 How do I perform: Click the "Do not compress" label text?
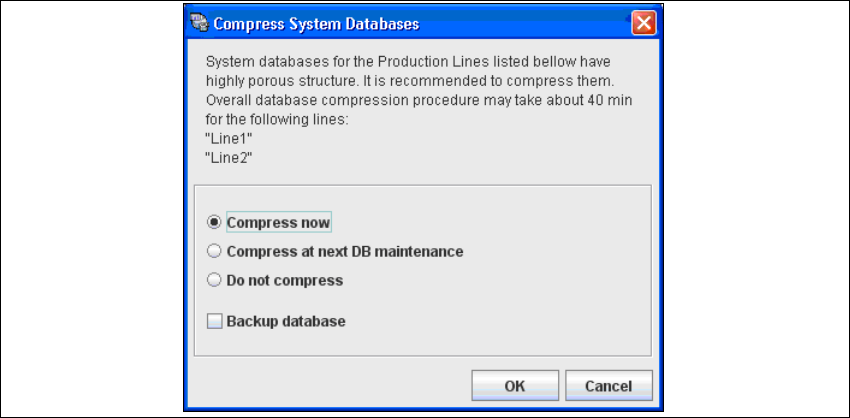(x=284, y=281)
